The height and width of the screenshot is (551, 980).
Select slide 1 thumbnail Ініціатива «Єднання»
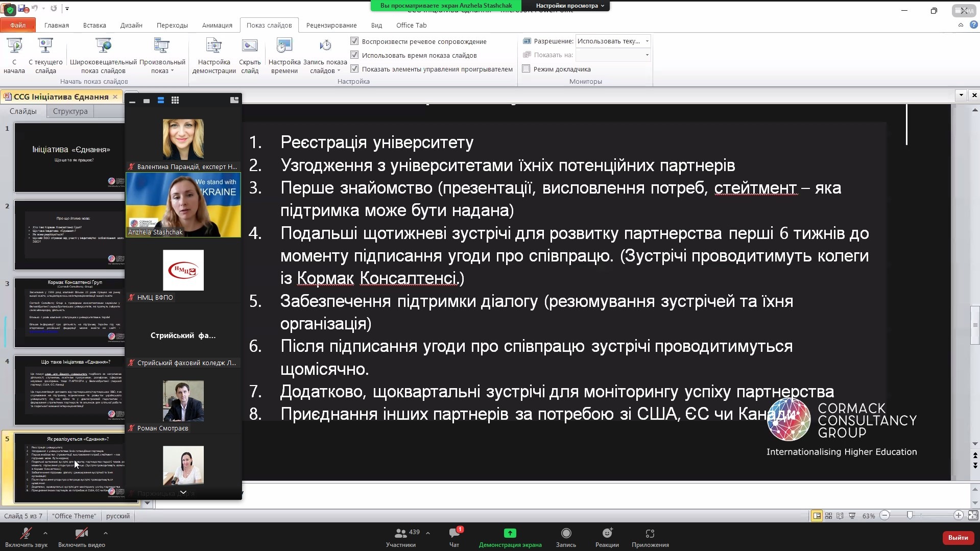(70, 157)
